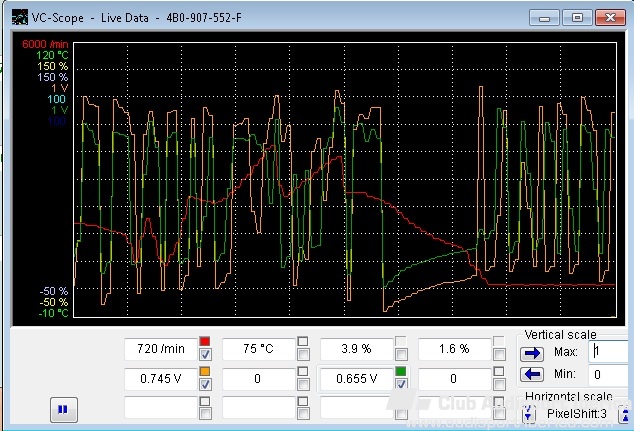This screenshot has width=634, height=431.
Task: Minimize the VC-Scope window
Action: (x=544, y=18)
